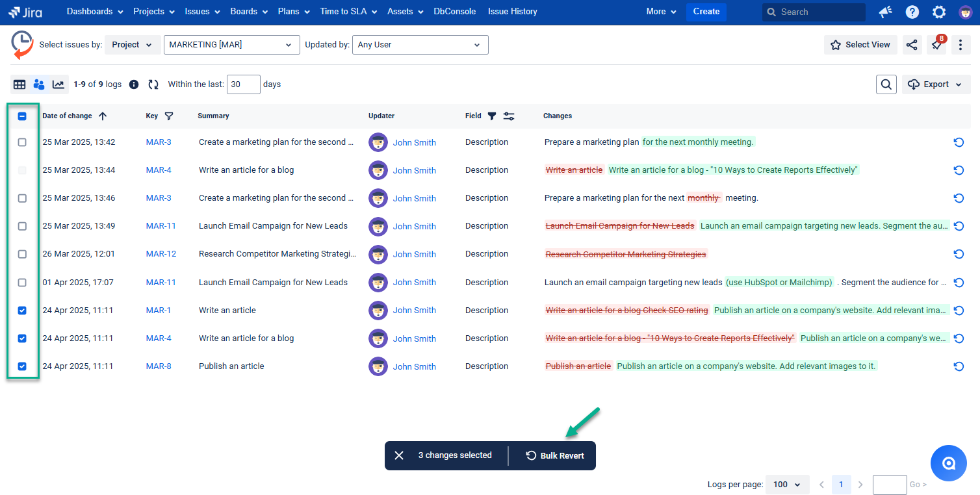Open the search magnifier in the toolbar
The height and width of the screenshot is (495, 980).
886,84
